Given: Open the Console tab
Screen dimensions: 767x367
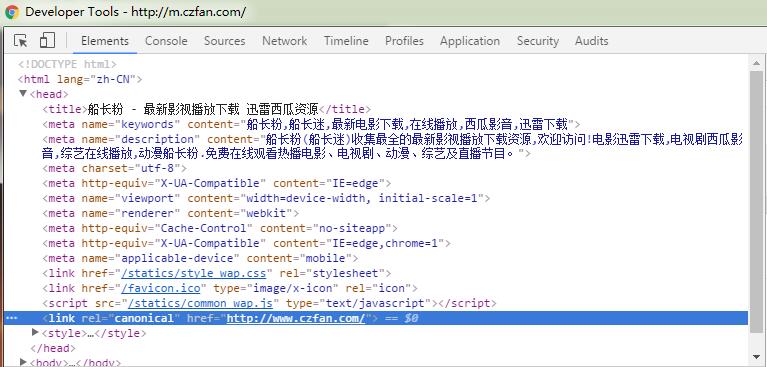Looking at the screenshot, I should pos(166,41).
